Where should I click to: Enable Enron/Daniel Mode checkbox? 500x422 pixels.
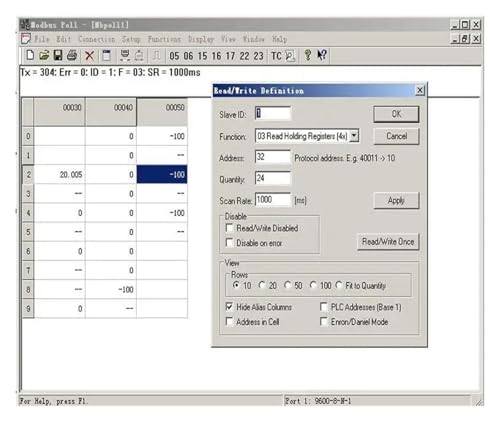point(323,321)
